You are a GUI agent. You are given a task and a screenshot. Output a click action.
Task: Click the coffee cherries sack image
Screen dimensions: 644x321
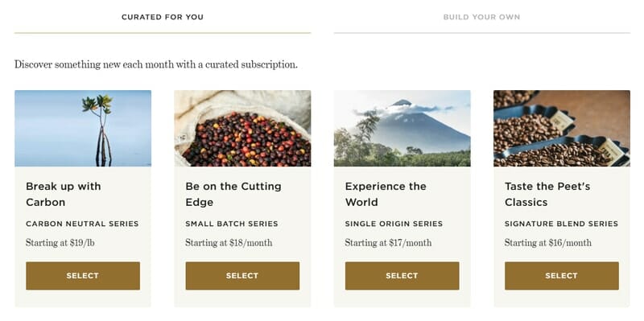(242, 129)
